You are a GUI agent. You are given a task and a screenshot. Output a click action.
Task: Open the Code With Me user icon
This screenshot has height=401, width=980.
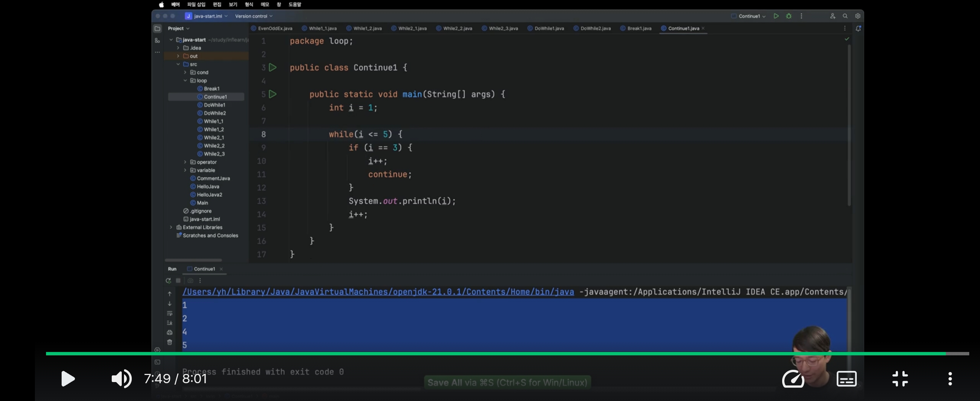click(832, 16)
